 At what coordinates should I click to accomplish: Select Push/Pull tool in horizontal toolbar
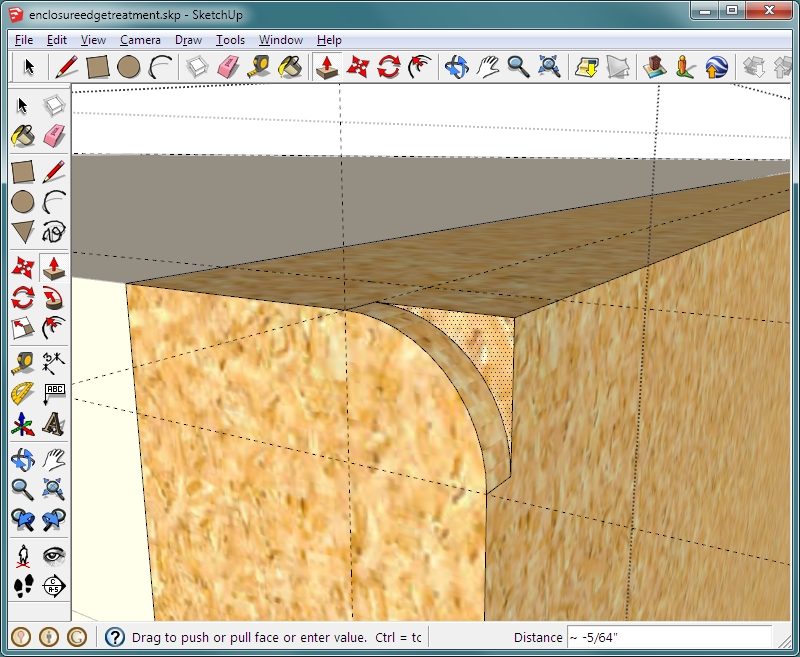(x=327, y=67)
